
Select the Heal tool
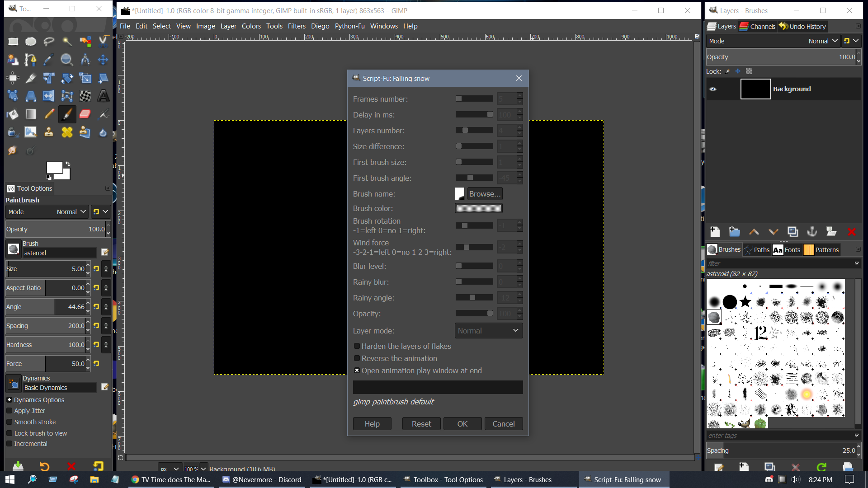pos(67,132)
